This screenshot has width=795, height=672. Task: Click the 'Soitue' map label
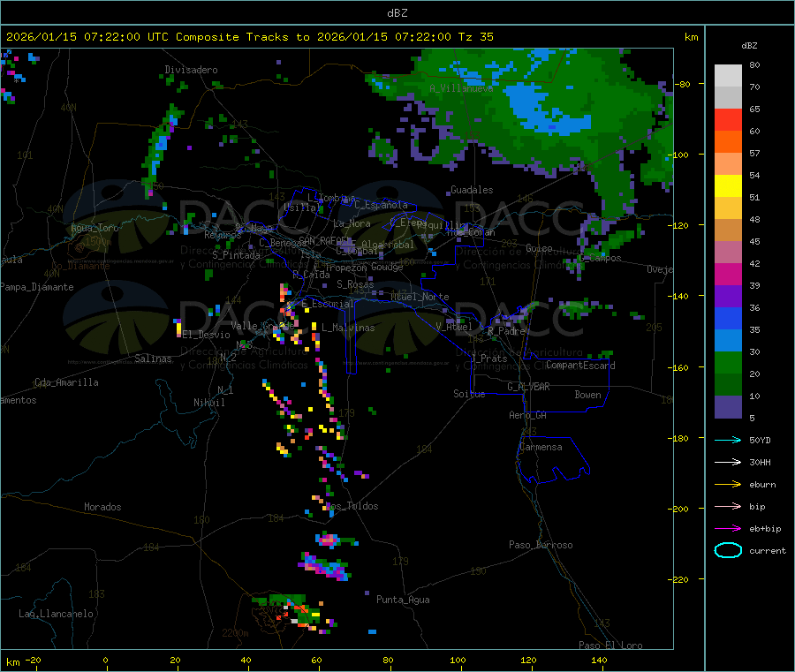pyautogui.click(x=469, y=394)
